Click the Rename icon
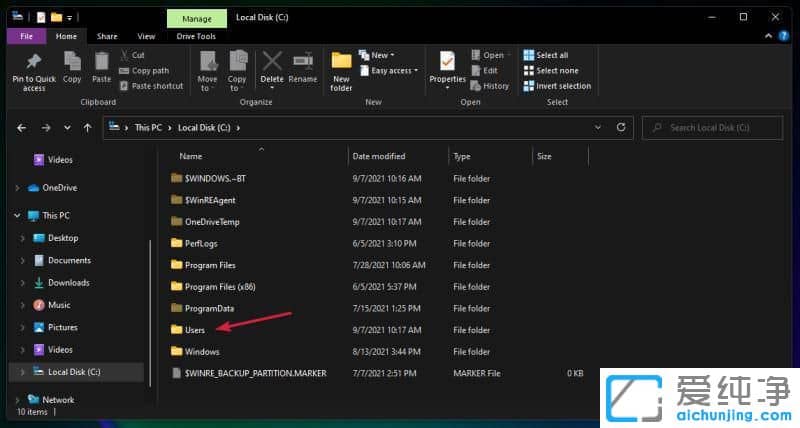The height and width of the screenshot is (428, 800). click(x=303, y=61)
